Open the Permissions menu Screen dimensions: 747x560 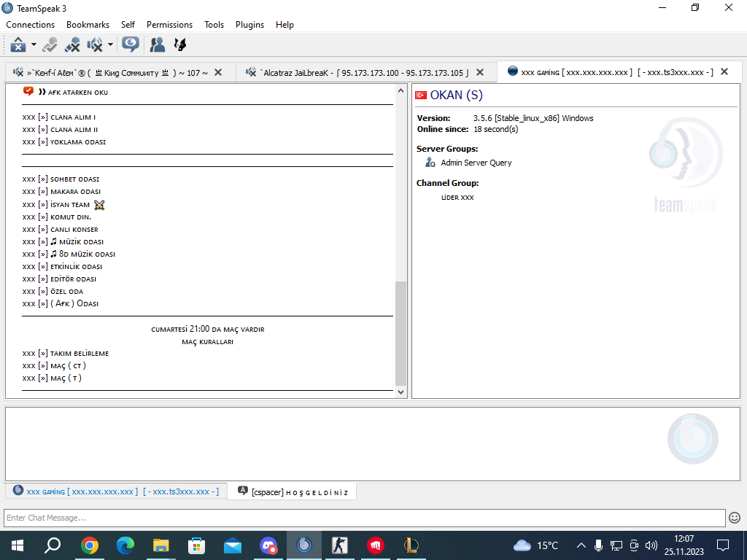(169, 25)
